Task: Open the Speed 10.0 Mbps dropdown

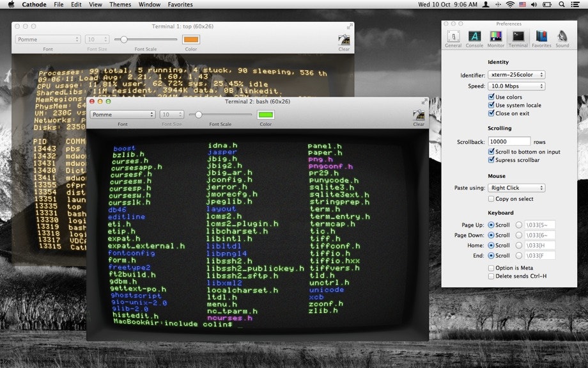Action: [x=516, y=86]
